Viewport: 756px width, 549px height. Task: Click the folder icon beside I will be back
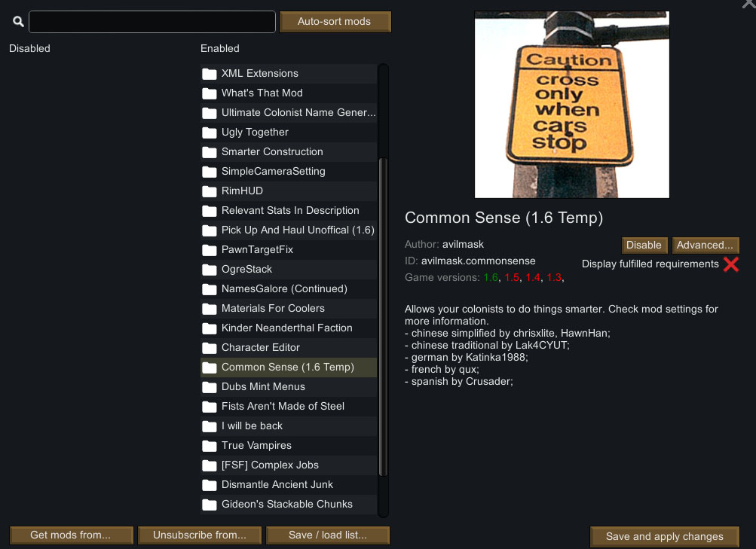[x=210, y=426]
